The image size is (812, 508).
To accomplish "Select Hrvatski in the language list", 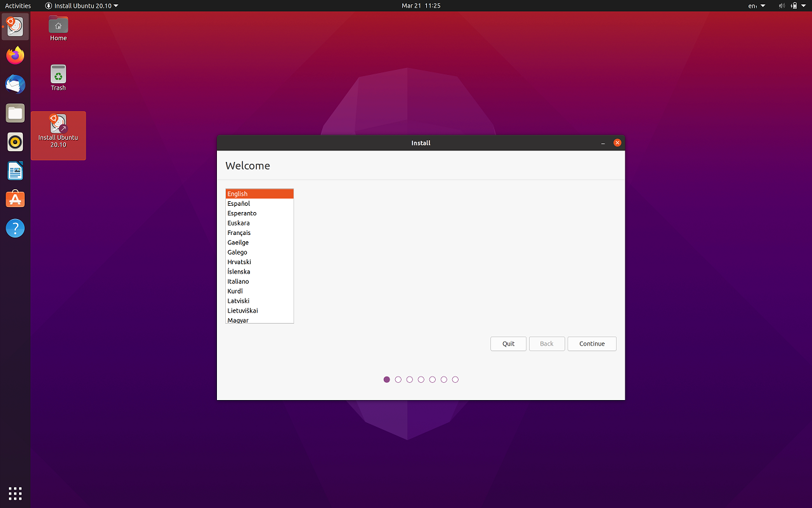I will 259,262.
